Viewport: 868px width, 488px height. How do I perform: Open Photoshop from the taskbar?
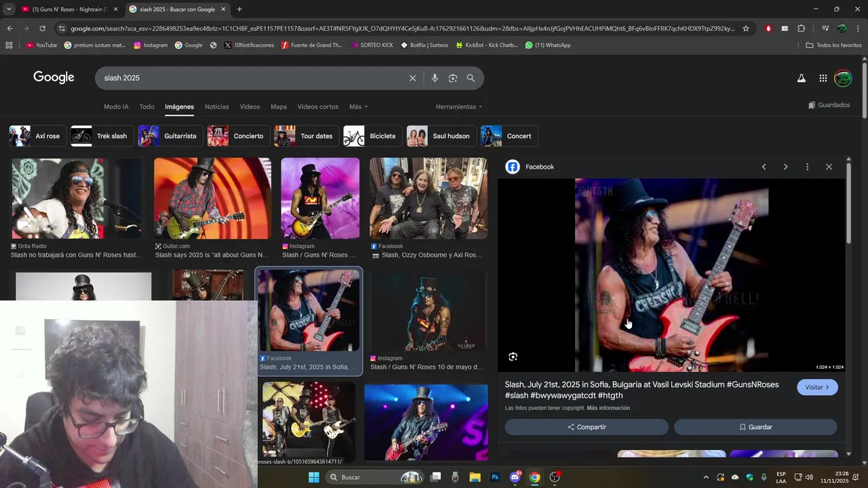click(x=495, y=477)
